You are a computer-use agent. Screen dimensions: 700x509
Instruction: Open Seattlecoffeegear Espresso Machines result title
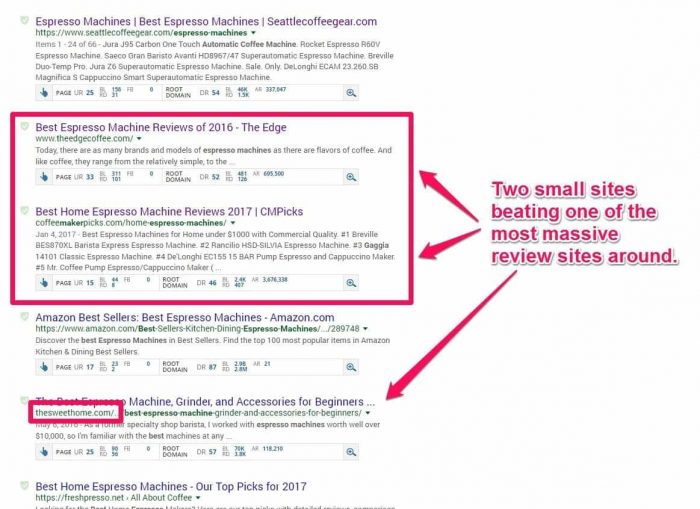206,21
